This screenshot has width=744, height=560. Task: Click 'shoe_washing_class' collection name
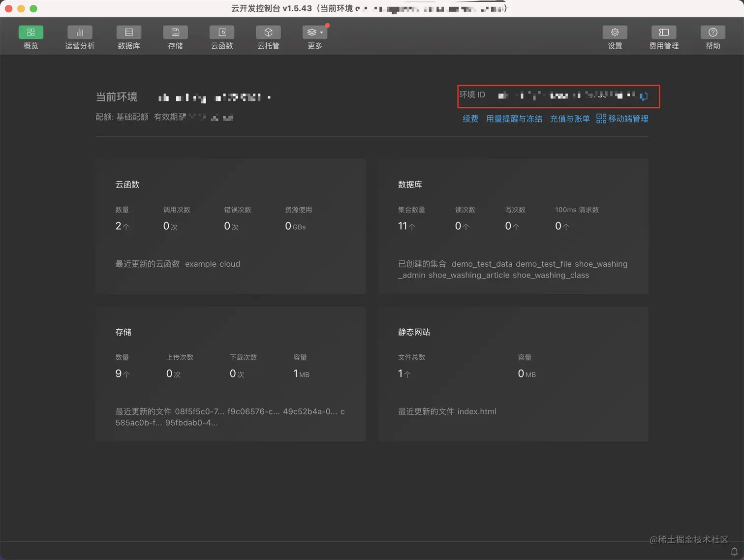tap(551, 275)
